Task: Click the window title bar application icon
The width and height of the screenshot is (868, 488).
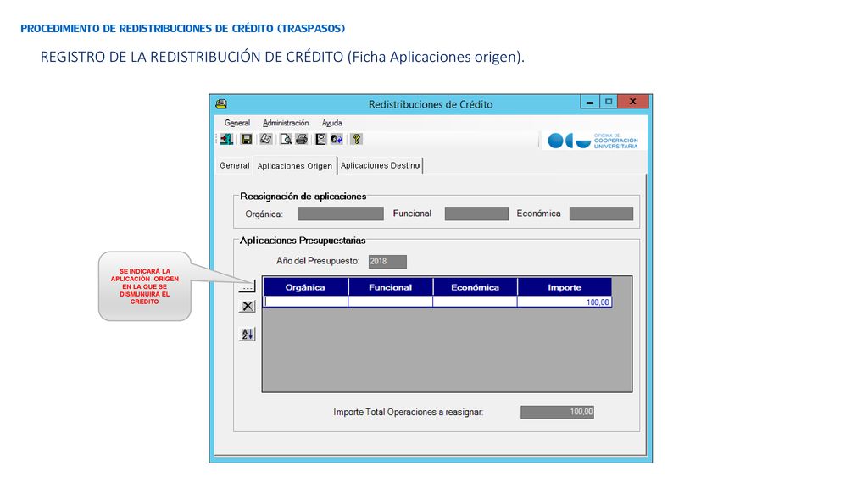Action: pos(221,104)
